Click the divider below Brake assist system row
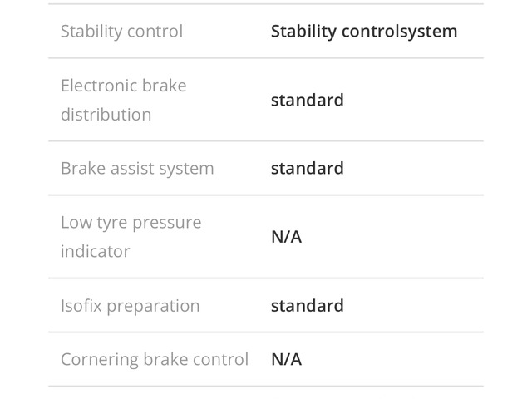The image size is (532, 399). 265,195
